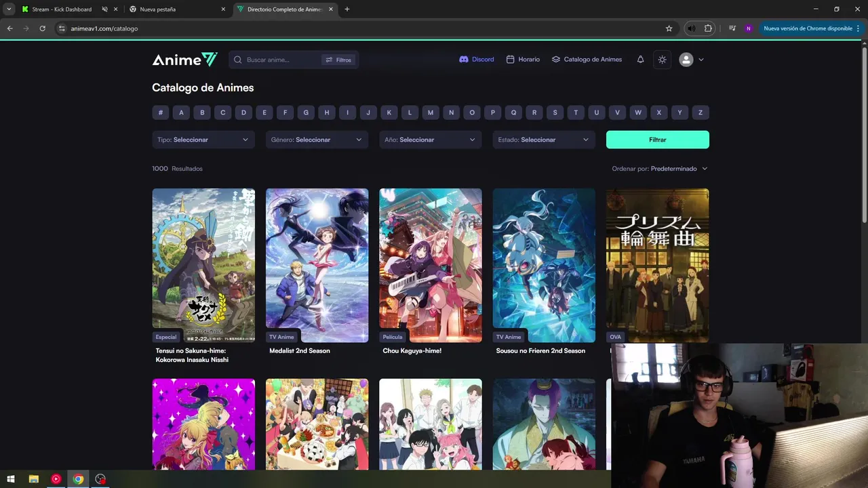Open the media control toolbar icon
Screen dimensions: 868x488
(x=732, y=28)
